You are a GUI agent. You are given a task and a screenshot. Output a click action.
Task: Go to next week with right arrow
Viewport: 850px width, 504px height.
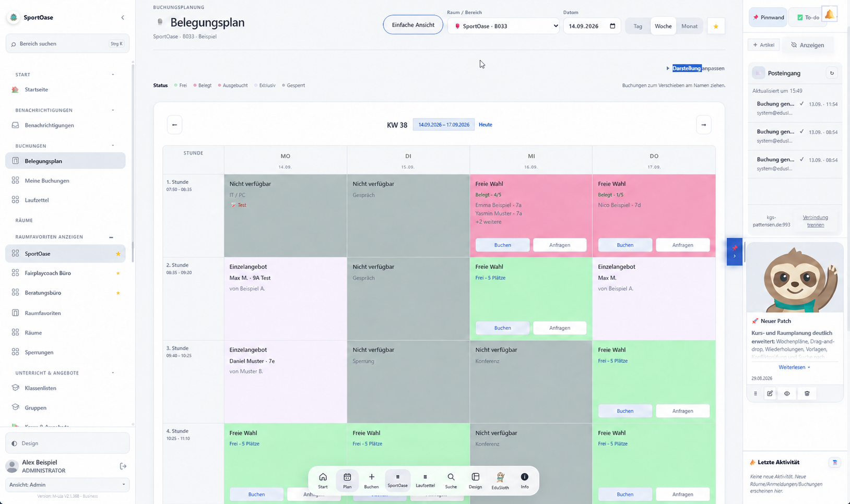point(703,125)
